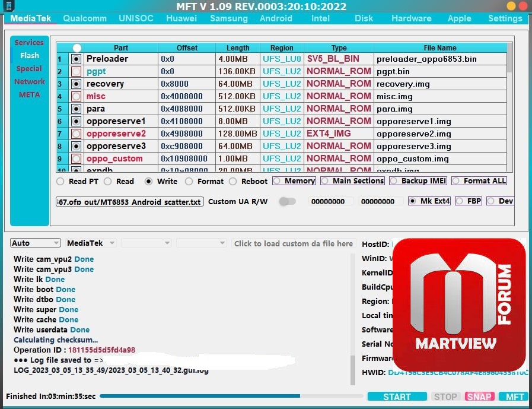Open the Hardware tab
The image size is (532, 409).
click(x=411, y=18)
